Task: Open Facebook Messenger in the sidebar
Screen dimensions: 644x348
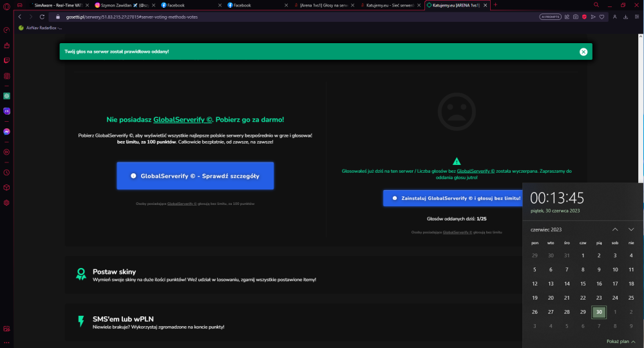Action: 6,131
